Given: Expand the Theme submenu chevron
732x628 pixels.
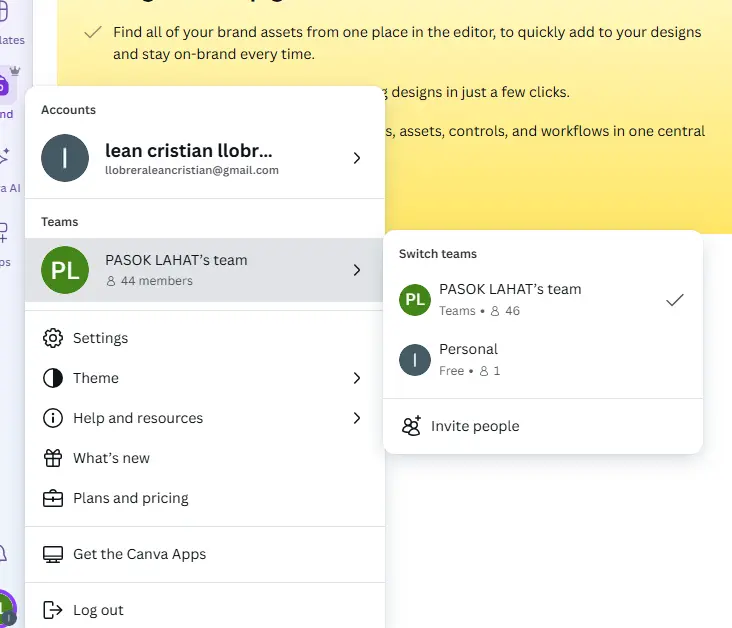Looking at the screenshot, I should pyautogui.click(x=357, y=378).
